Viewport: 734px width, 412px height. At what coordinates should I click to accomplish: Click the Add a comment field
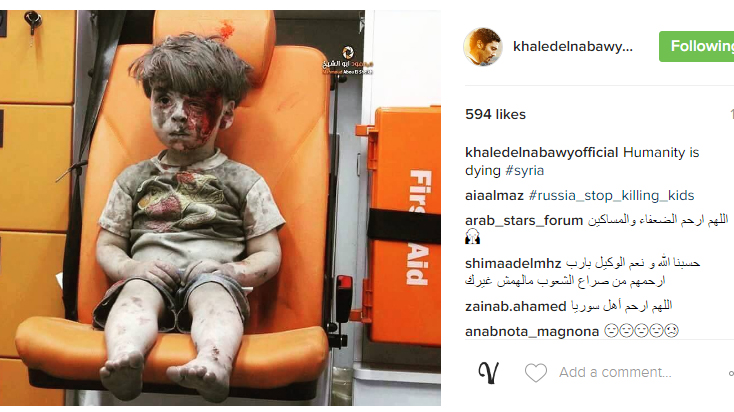coord(615,373)
